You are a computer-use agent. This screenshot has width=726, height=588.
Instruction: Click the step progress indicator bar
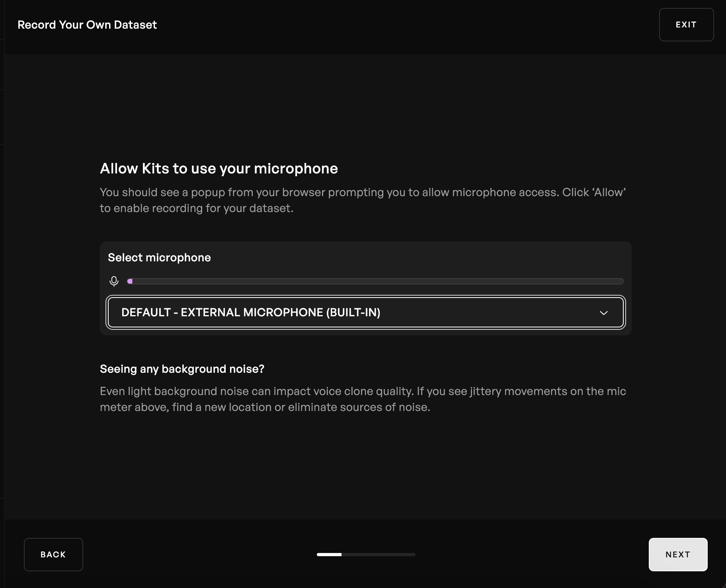tap(366, 555)
